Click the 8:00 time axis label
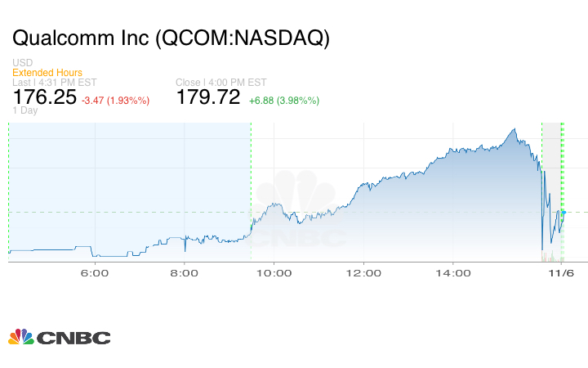The width and height of the screenshot is (588, 368). pos(185,274)
